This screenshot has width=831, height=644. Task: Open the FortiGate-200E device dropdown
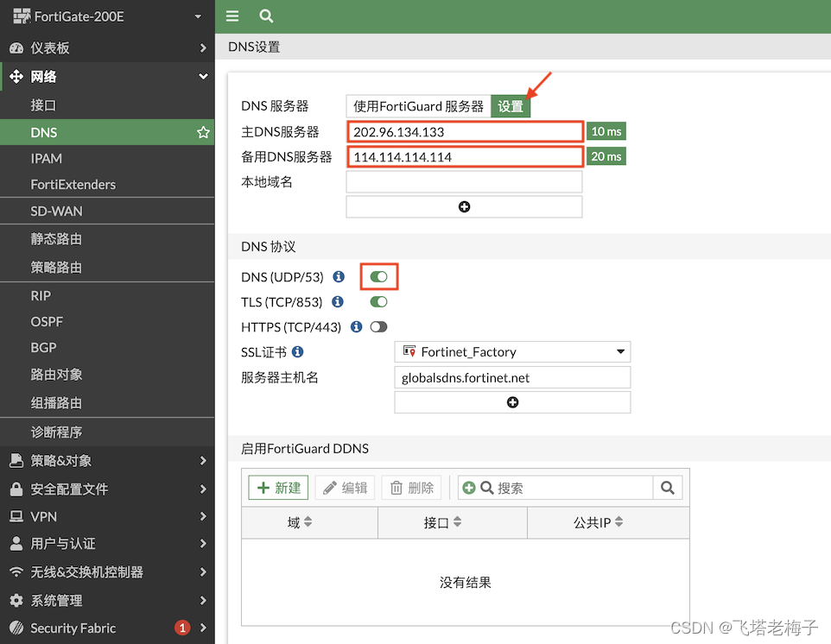pyautogui.click(x=198, y=16)
